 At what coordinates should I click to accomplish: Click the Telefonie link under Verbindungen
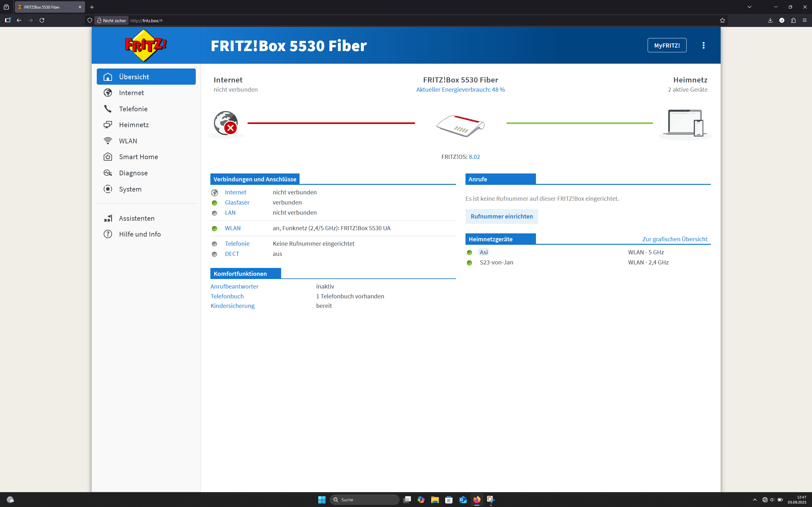pyautogui.click(x=237, y=244)
